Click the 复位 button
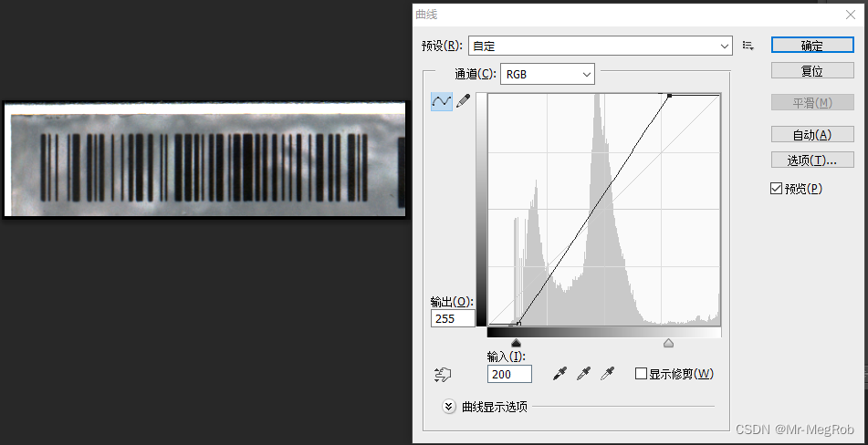Viewport: 868px width, 445px height. (812, 71)
